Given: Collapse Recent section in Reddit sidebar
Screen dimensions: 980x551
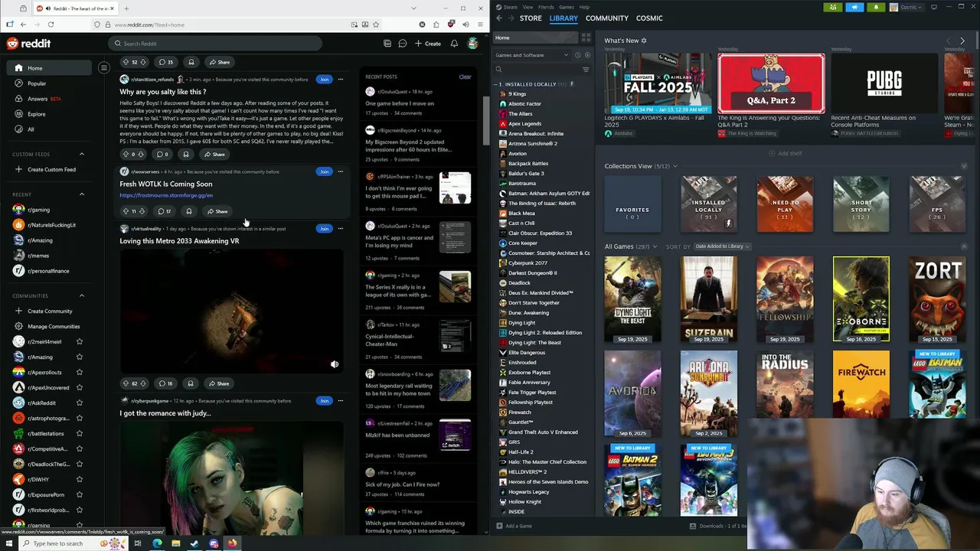Looking at the screenshot, I should point(82,194).
